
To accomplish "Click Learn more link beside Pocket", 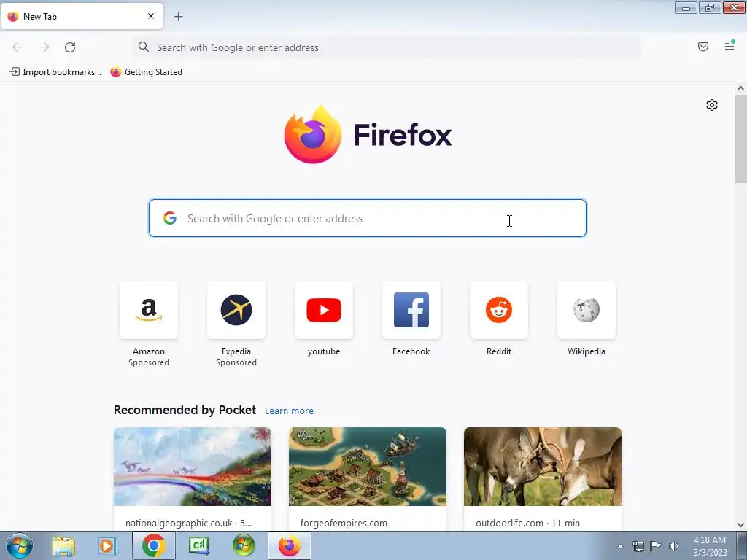I will pos(289,411).
